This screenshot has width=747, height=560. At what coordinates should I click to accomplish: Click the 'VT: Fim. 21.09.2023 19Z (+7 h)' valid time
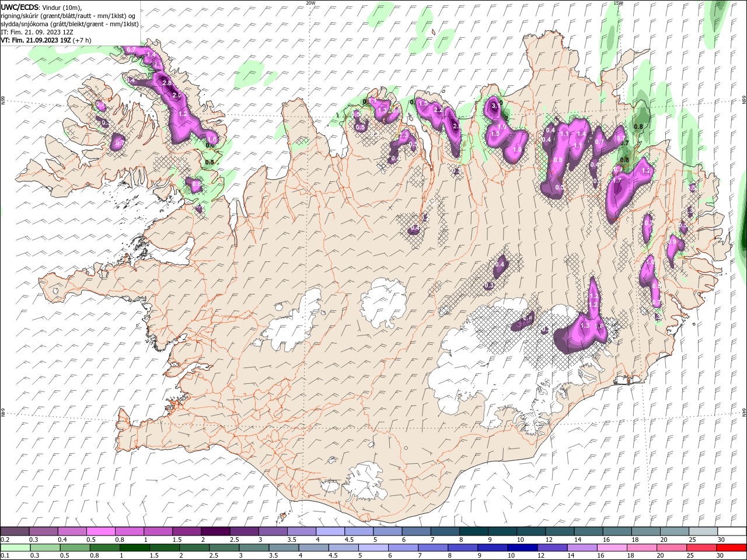pos(46,40)
